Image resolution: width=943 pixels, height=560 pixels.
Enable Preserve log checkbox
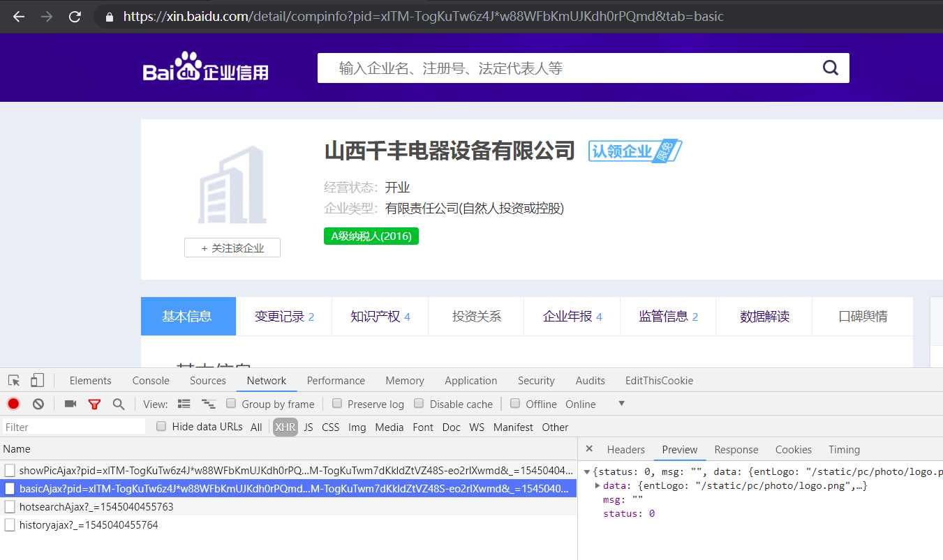click(336, 403)
